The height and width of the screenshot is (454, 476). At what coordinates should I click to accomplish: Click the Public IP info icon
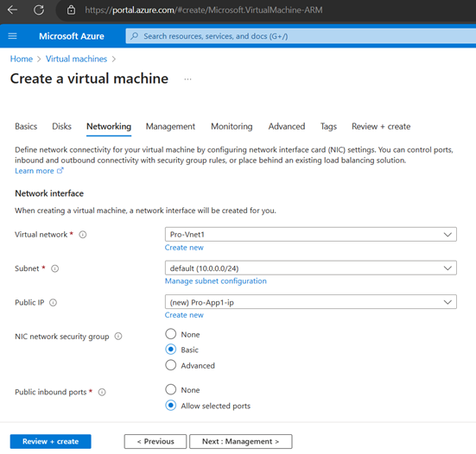coord(53,303)
